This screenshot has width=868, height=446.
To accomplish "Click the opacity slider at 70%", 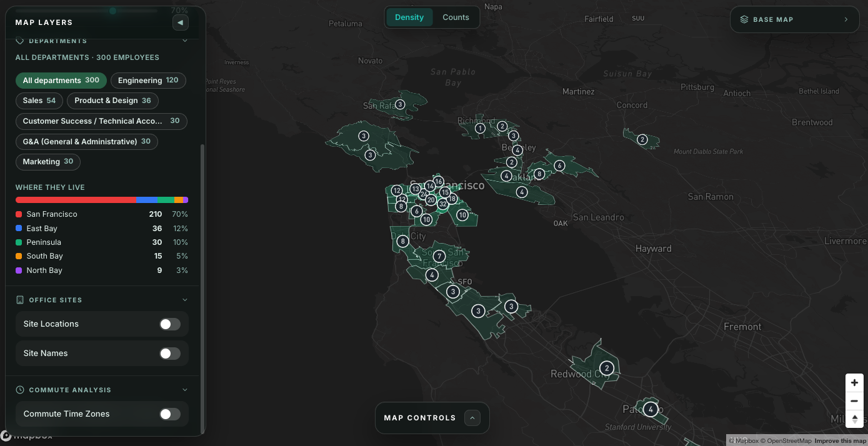I will [x=112, y=11].
